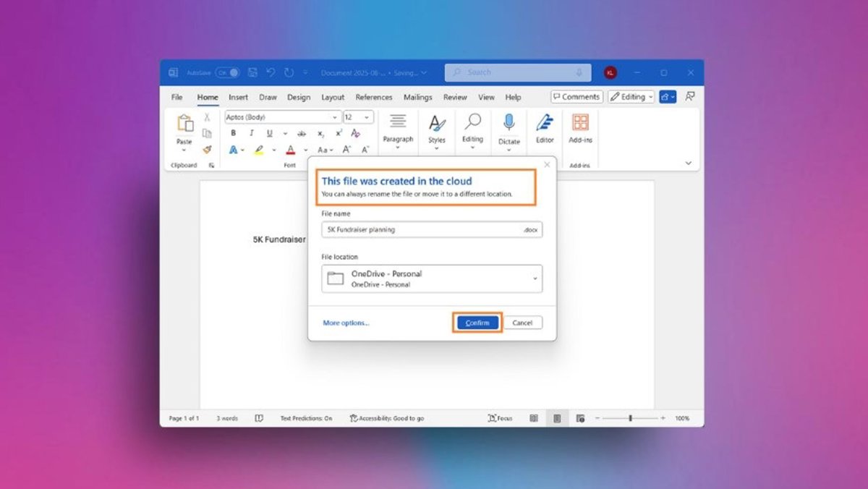Click the File name input field
Viewport: 868px width, 489px height.
pos(423,229)
